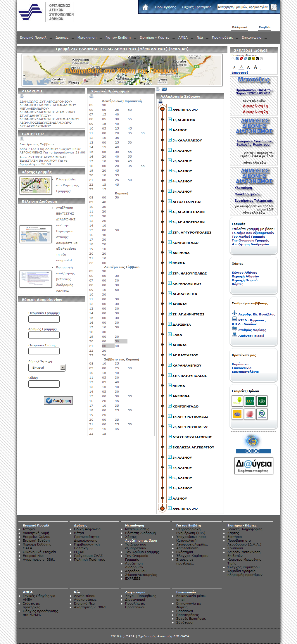The height and width of the screenshot is (644, 297).
Task: Click the email envelope icon above stops list
Action: tap(164, 89)
